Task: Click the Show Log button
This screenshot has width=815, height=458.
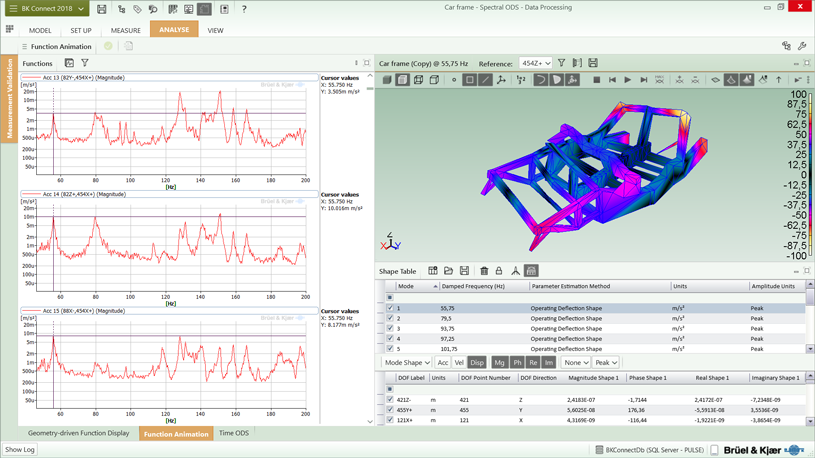Action: click(x=20, y=450)
